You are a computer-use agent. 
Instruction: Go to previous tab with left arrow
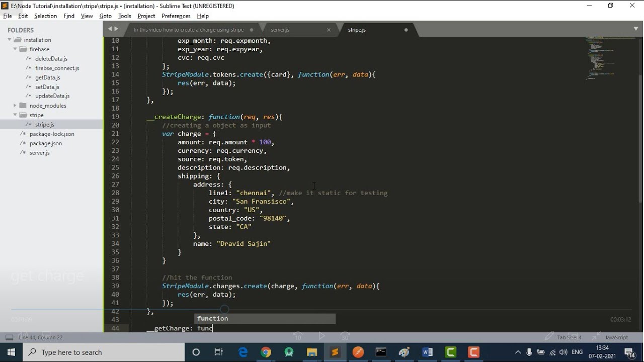click(110, 29)
